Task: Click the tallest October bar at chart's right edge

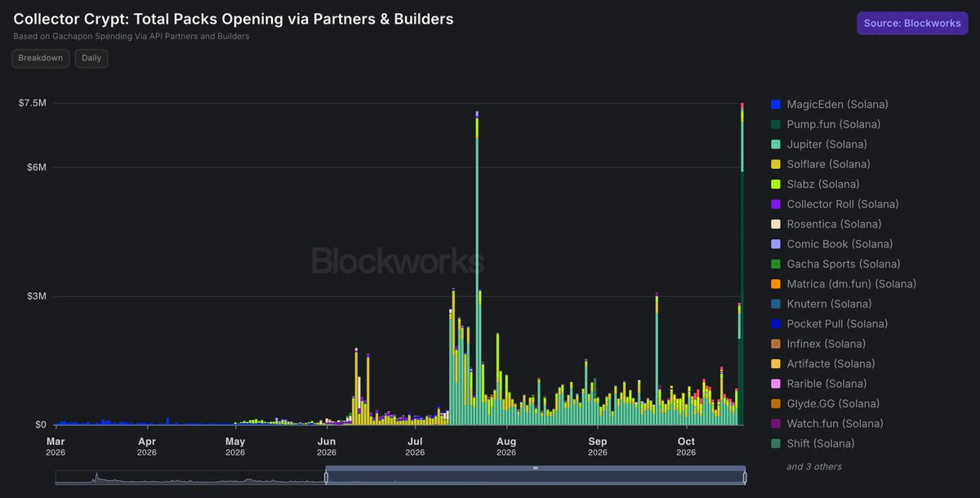Action: tap(742, 264)
